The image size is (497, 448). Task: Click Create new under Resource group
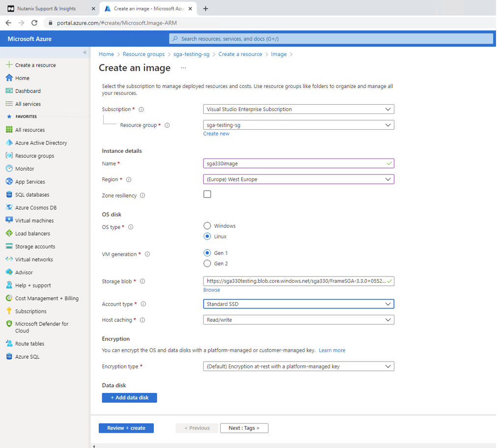point(216,133)
